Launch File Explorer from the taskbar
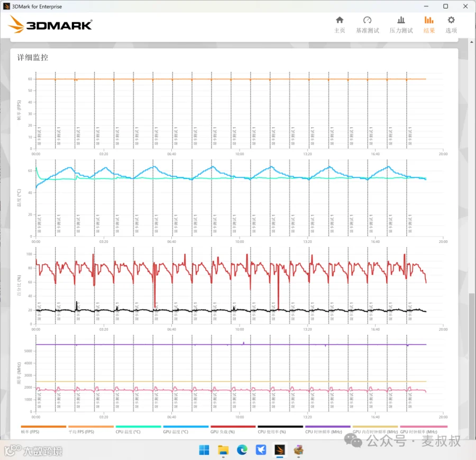The width and height of the screenshot is (476, 460). (223, 449)
